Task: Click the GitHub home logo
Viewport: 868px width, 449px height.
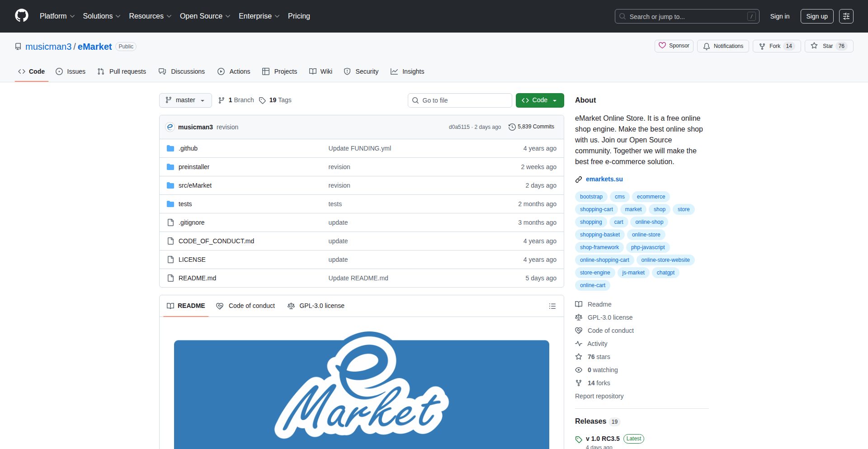Action: click(21, 16)
